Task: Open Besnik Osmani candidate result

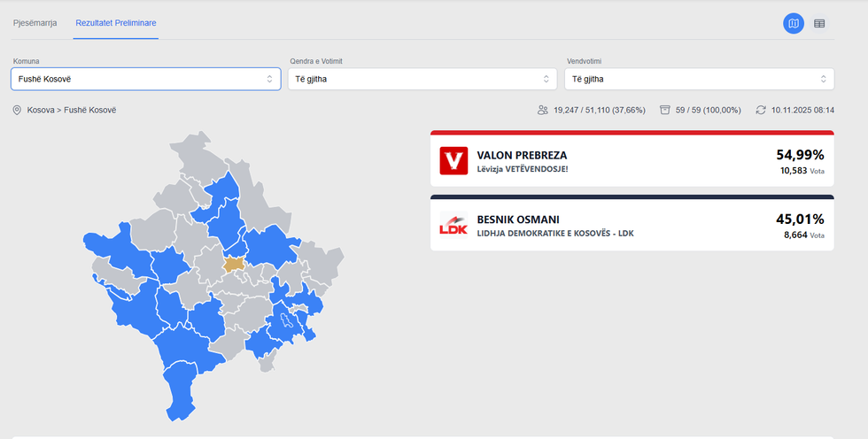Action: click(x=520, y=219)
